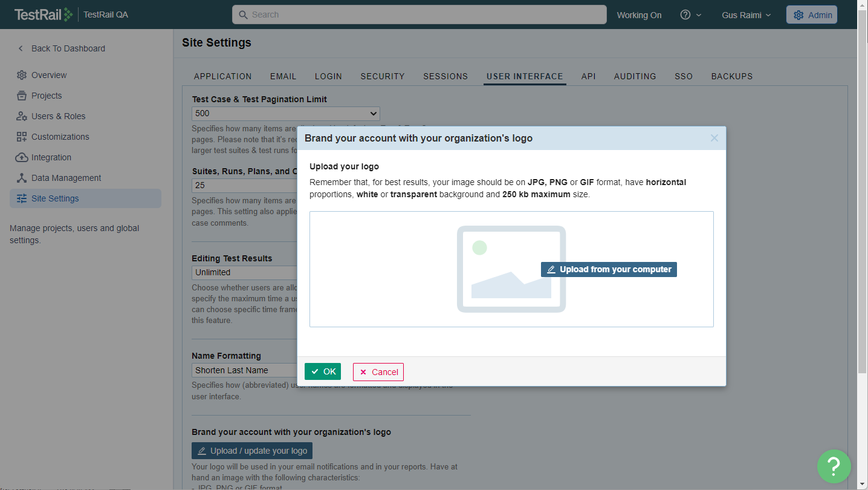Open Integration settings in sidebar
Viewport: 868px width, 490px height.
51,157
